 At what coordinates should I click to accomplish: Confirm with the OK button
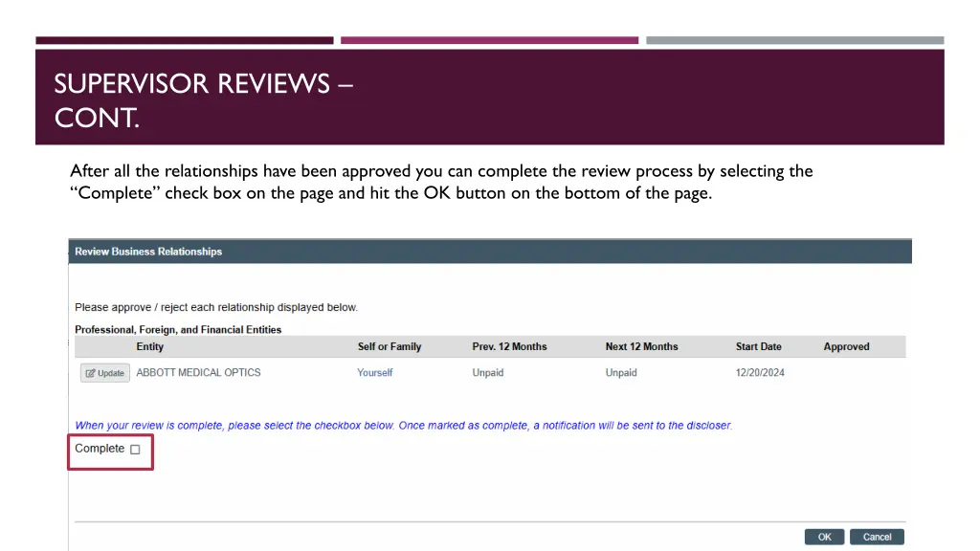pyautogui.click(x=824, y=537)
